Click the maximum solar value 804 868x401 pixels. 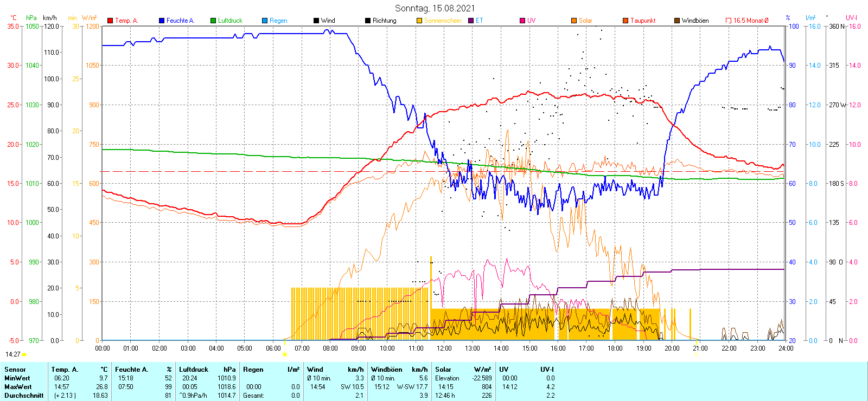coord(487,387)
